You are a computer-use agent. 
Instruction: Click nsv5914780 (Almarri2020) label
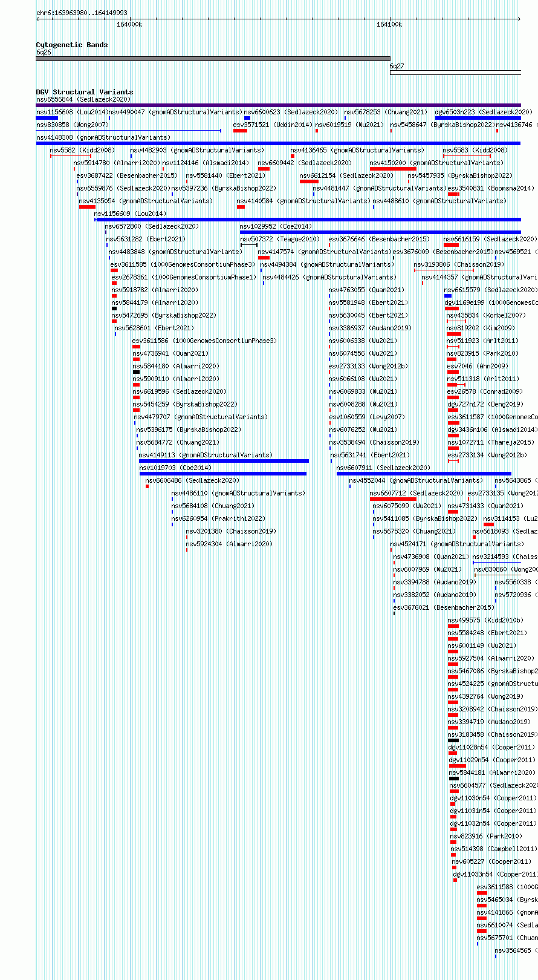[x=117, y=163]
